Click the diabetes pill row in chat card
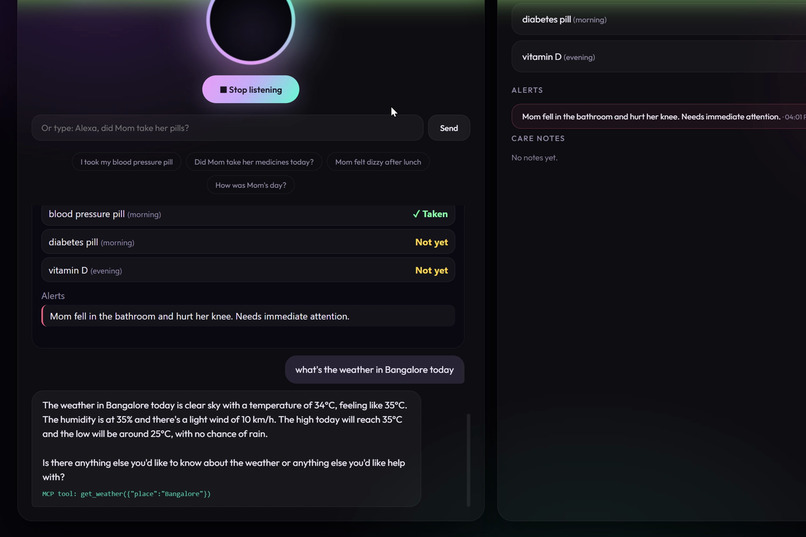 pos(248,242)
